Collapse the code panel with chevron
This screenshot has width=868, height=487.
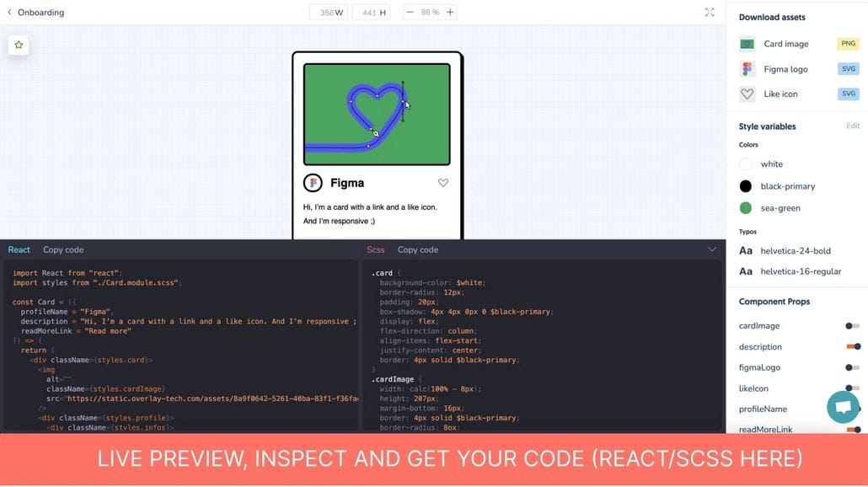point(712,249)
